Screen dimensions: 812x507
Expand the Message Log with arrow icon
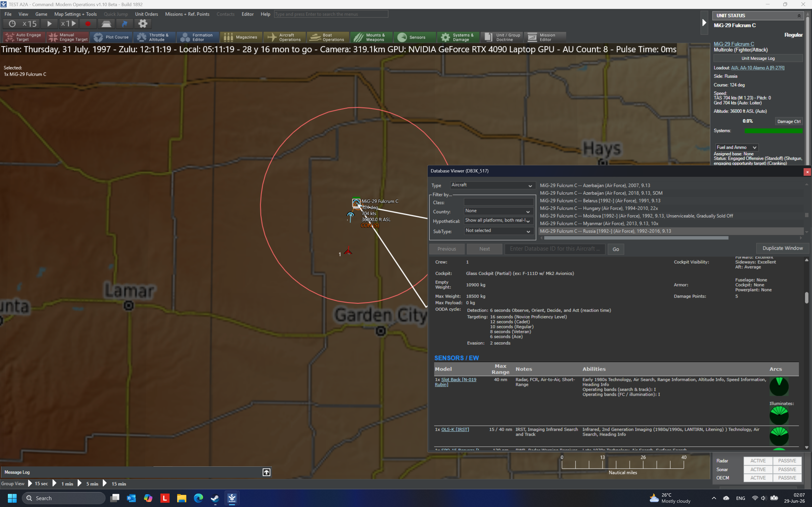click(x=266, y=472)
